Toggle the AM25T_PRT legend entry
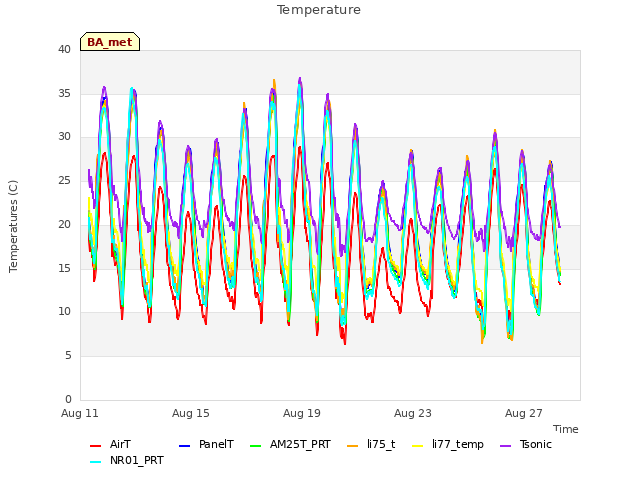This screenshot has height=480, width=640. pos(290,444)
